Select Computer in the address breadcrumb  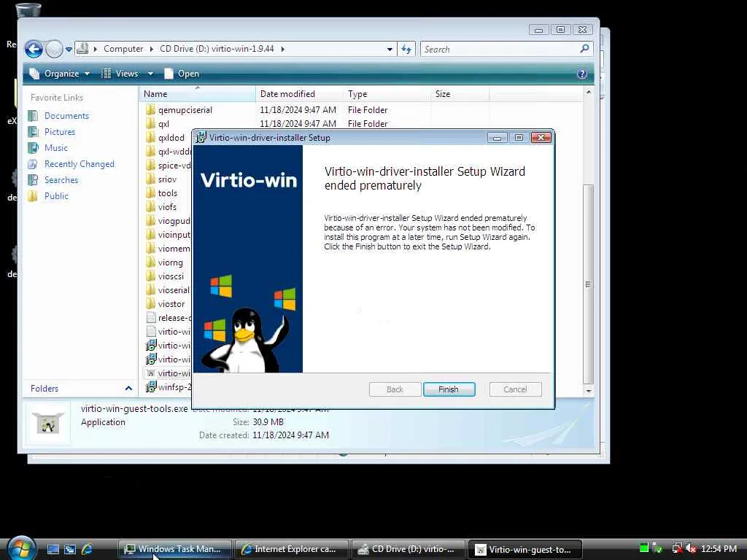click(x=123, y=49)
